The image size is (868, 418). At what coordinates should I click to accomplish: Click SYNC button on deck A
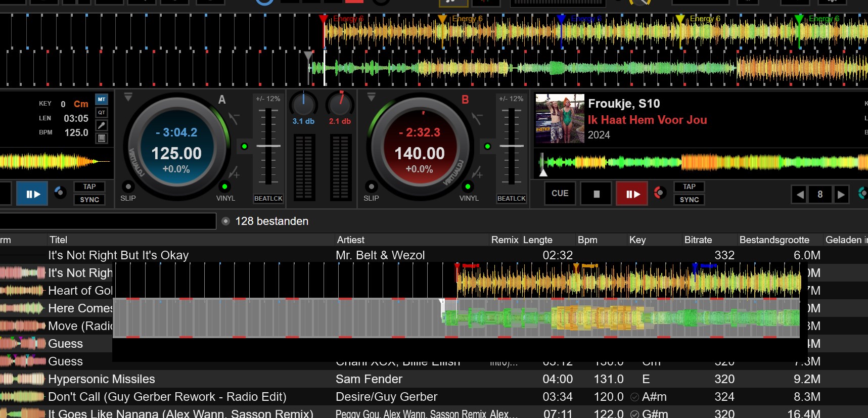(x=89, y=200)
